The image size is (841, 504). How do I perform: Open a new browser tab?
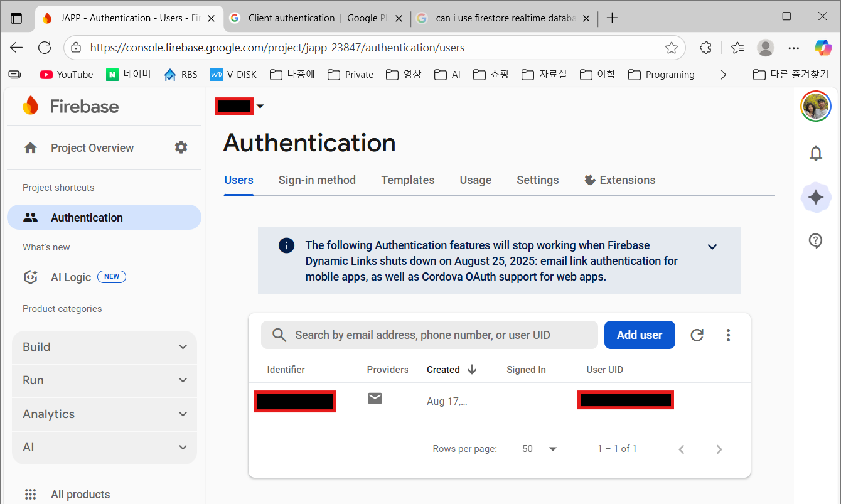[613, 18]
